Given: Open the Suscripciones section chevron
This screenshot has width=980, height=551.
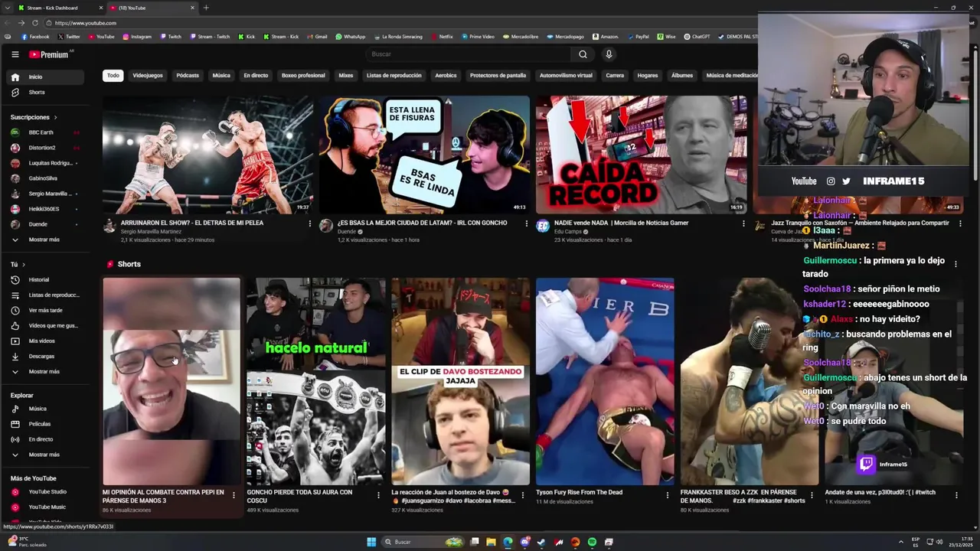Looking at the screenshot, I should point(55,117).
